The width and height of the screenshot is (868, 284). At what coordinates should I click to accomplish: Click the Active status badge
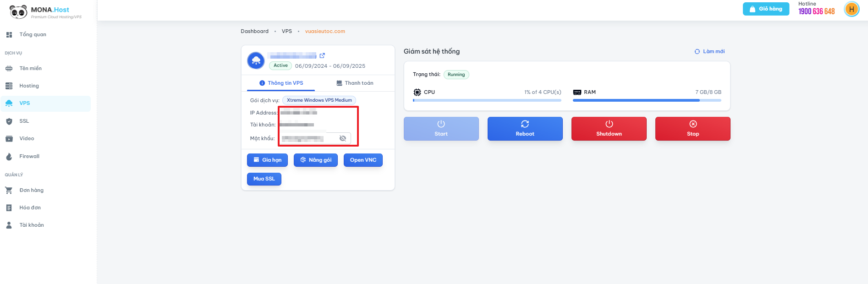coord(280,66)
